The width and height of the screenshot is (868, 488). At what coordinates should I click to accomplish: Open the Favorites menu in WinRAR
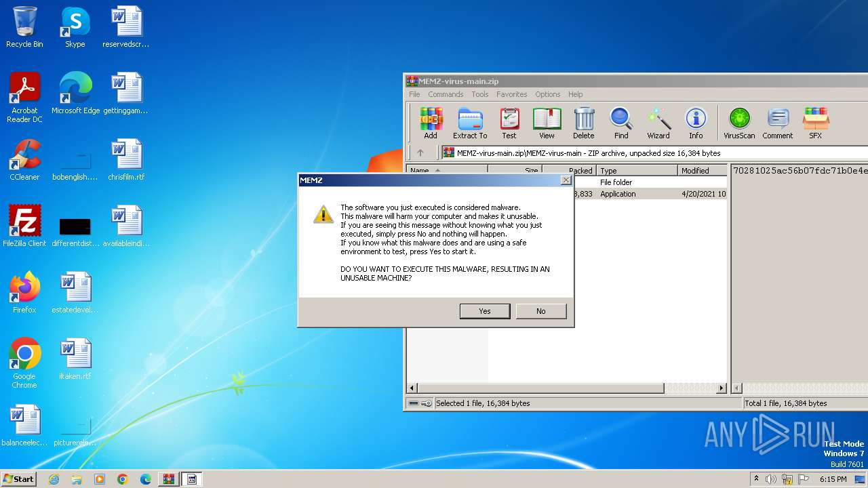click(x=511, y=94)
